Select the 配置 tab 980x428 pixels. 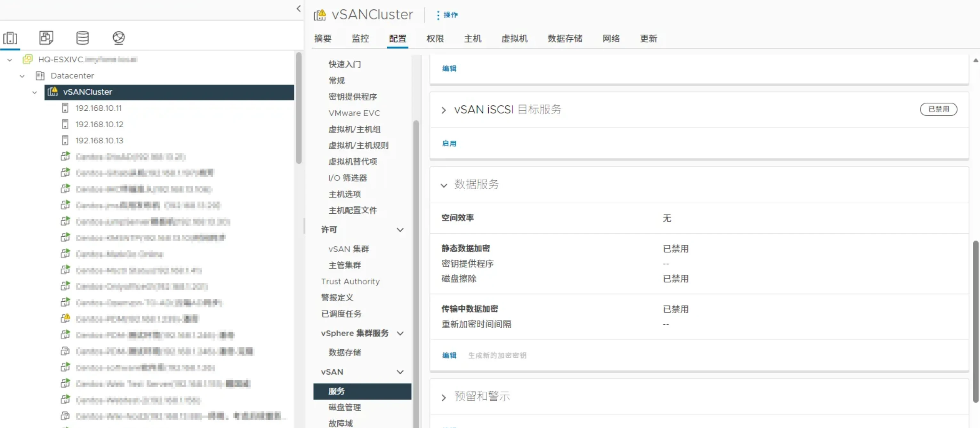[x=398, y=38]
